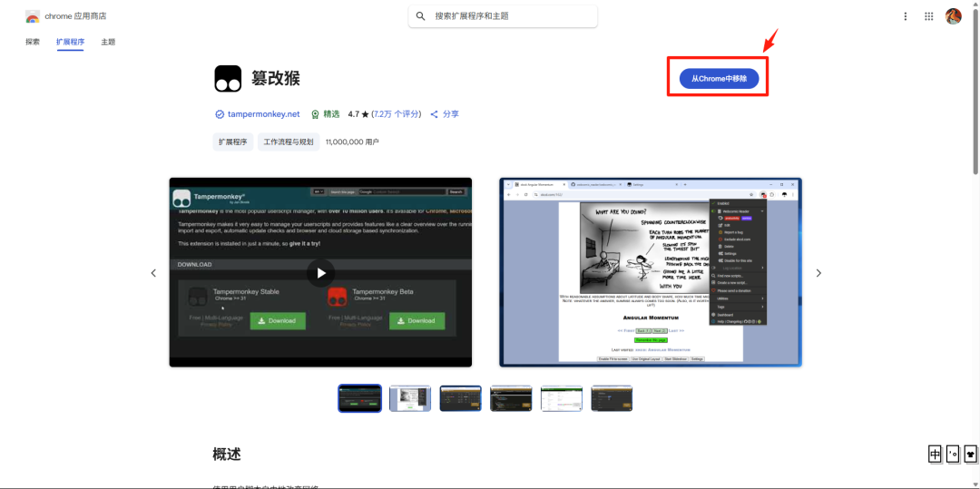Click the 从Chrome中移除 button
The height and width of the screenshot is (489, 980).
(x=719, y=79)
